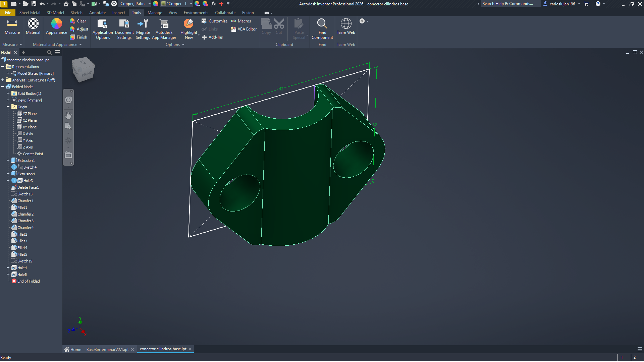Screen dimensions: 644x362
Task: Open Application Options
Action: pos(103,24)
